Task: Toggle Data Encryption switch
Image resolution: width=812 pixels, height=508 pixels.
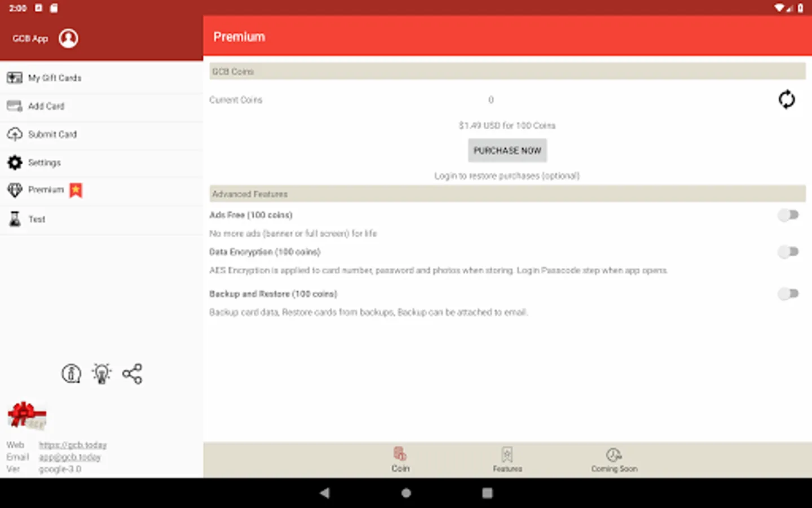Action: pos(788,252)
